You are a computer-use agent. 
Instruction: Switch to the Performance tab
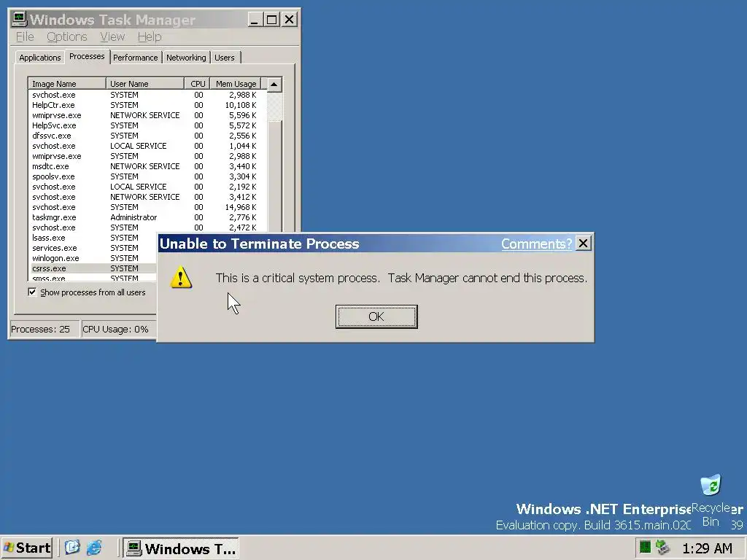135,58
